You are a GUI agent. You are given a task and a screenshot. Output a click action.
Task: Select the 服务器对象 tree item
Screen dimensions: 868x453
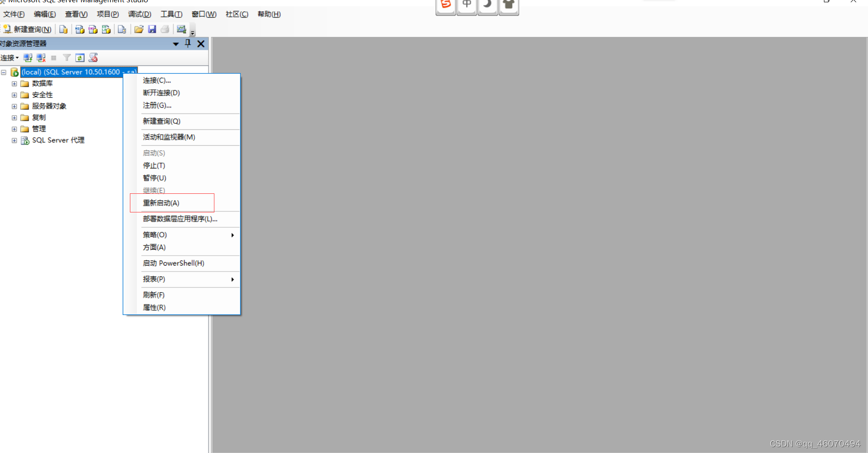point(49,106)
